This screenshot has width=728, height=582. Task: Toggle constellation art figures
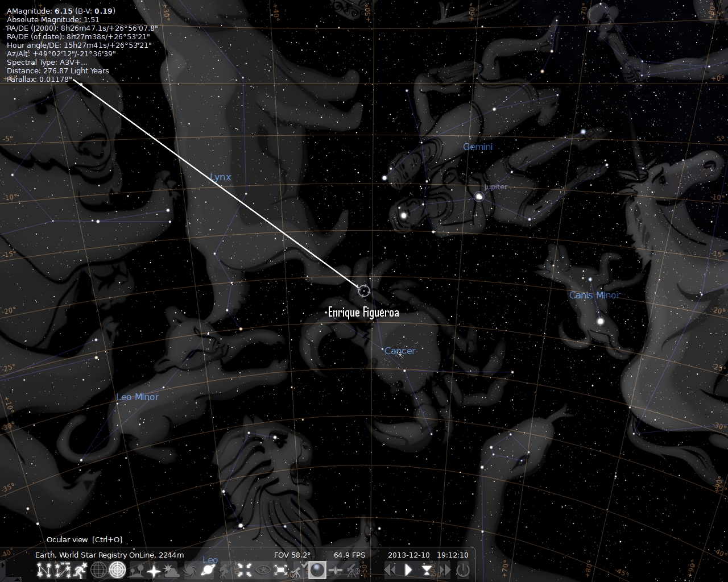[x=80, y=569]
